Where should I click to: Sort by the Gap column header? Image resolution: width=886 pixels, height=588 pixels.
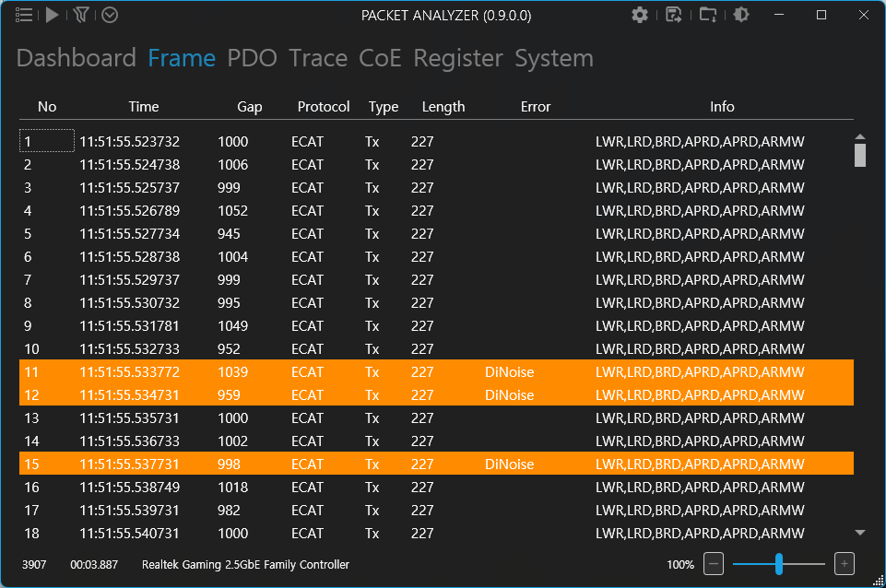coord(249,107)
